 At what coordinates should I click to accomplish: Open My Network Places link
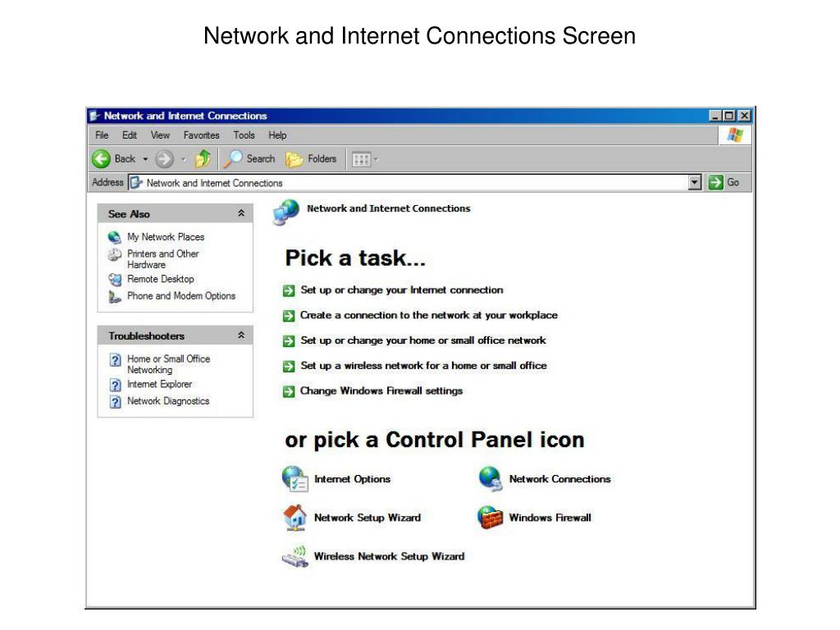click(x=166, y=237)
